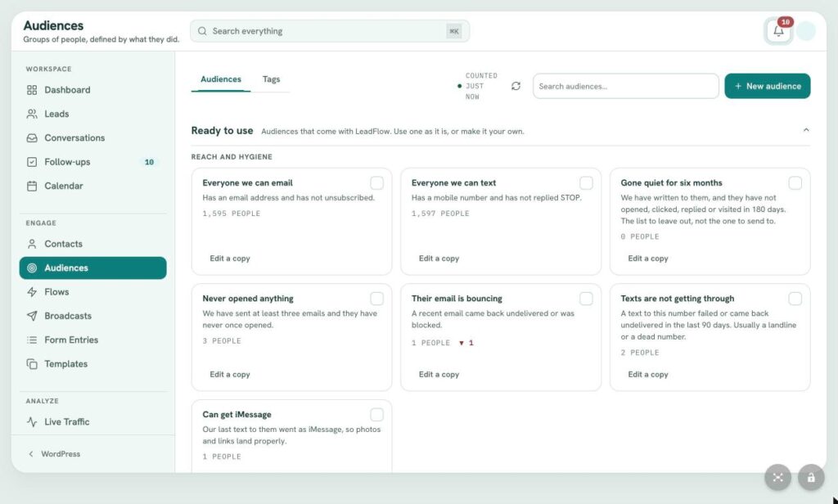Click the red down-1 change indicator
Screen dimensions: 838x504
click(466, 343)
